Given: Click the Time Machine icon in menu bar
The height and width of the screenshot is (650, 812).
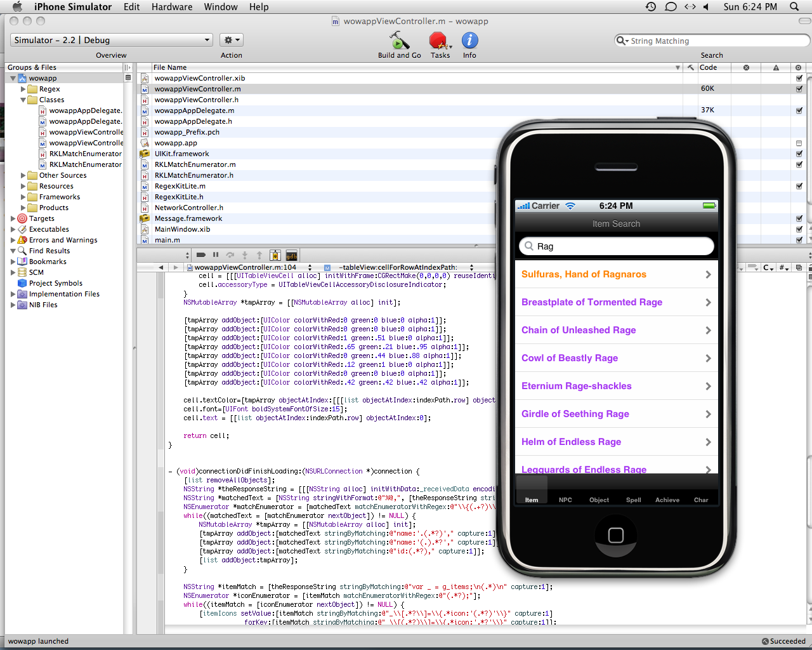Looking at the screenshot, I should click(651, 7).
